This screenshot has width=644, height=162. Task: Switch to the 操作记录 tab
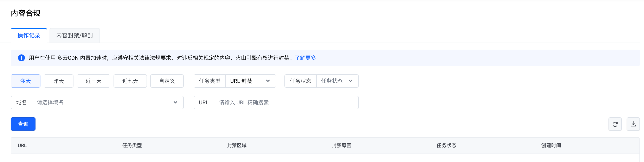pyautogui.click(x=29, y=36)
